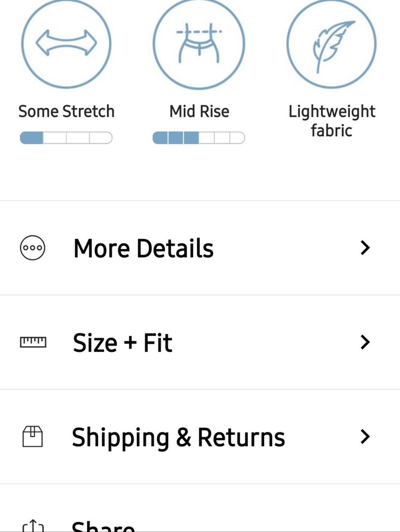Click the Shipping & Returns box icon

pyautogui.click(x=32, y=436)
